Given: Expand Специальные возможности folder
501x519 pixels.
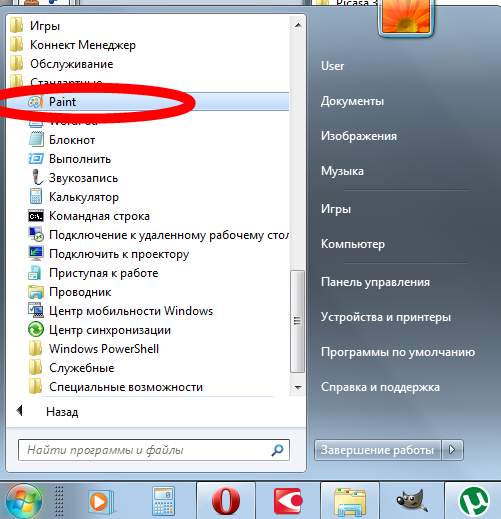Looking at the screenshot, I should (x=126, y=387).
